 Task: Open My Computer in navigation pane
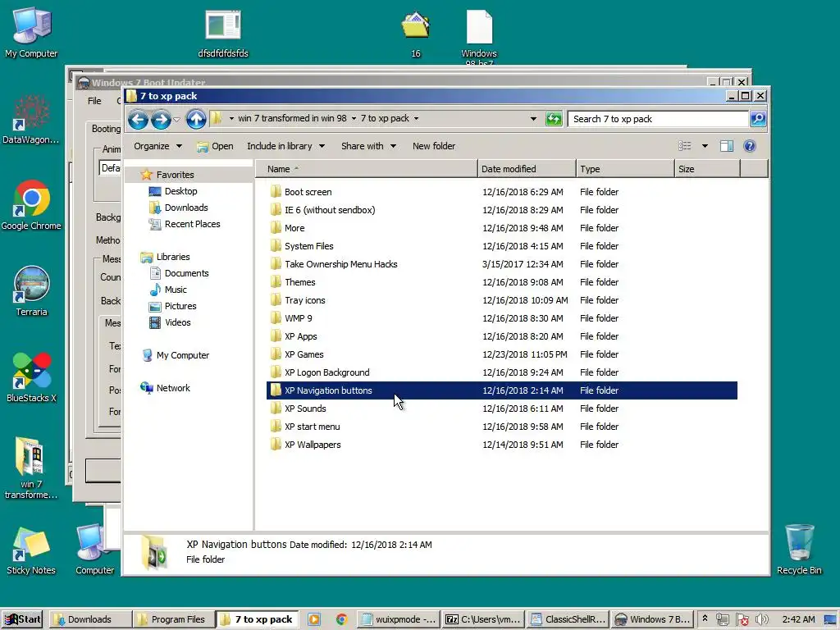(182, 356)
